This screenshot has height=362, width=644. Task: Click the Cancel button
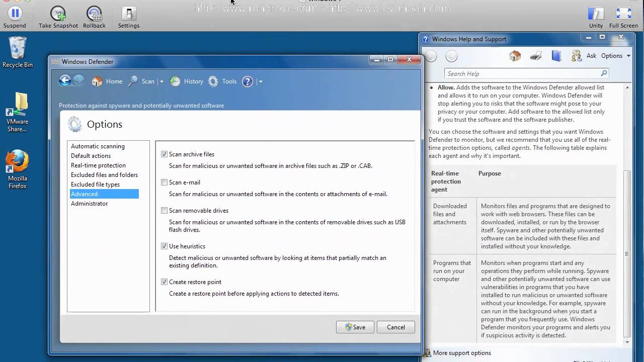(395, 327)
